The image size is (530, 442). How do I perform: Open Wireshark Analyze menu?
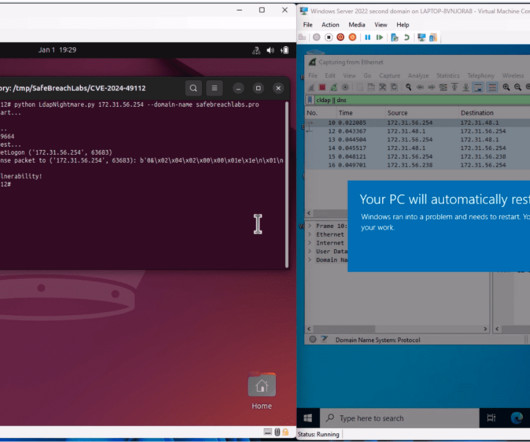coord(418,75)
